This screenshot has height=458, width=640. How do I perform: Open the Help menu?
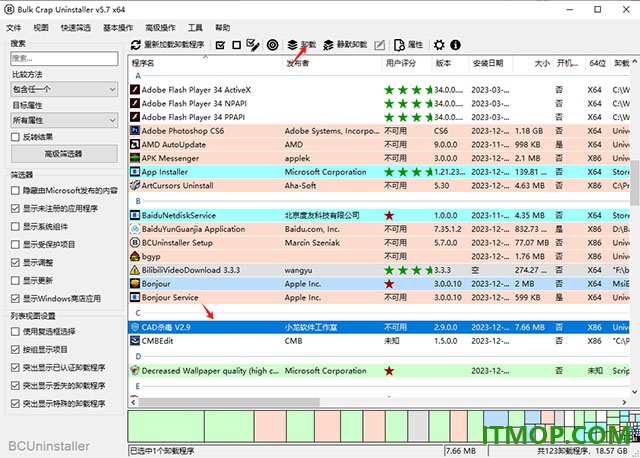(223, 28)
